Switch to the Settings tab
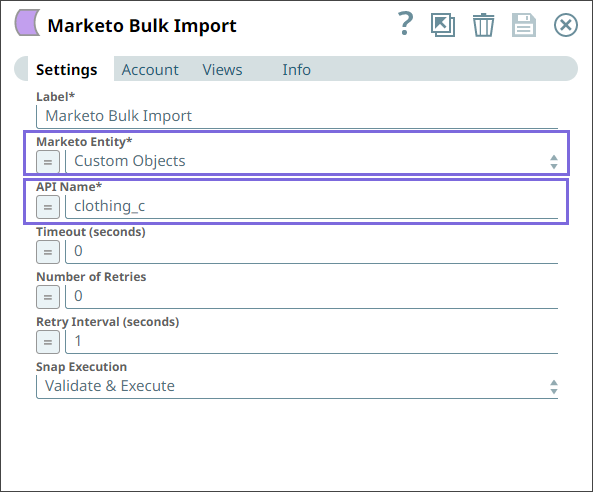The height and width of the screenshot is (492, 593). [x=67, y=70]
